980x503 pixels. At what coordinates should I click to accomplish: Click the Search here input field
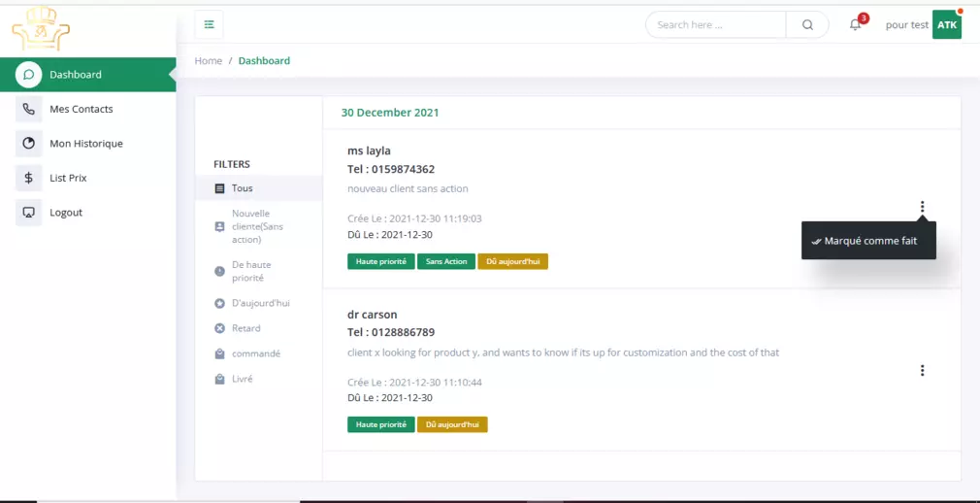[716, 25]
